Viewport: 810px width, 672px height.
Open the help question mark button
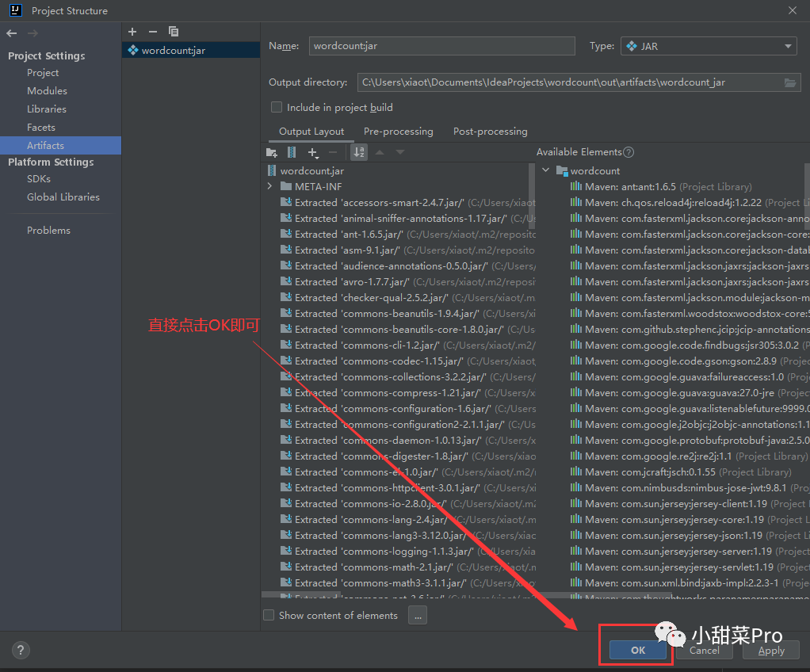21,650
